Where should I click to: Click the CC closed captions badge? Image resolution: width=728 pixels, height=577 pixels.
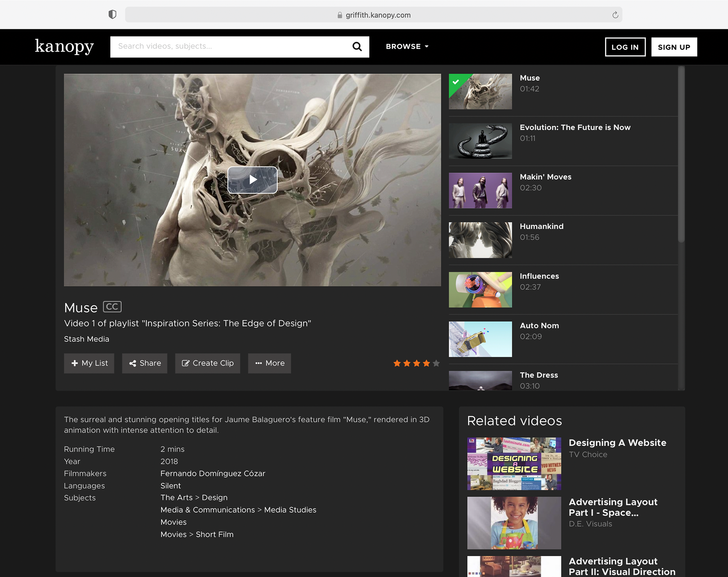coord(112,307)
